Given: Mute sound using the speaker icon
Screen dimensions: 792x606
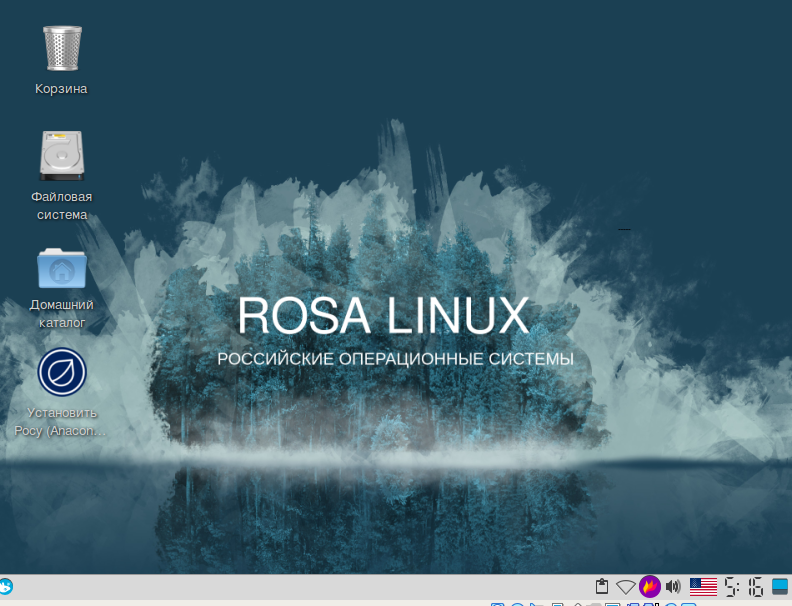Looking at the screenshot, I should pyautogui.click(x=673, y=586).
